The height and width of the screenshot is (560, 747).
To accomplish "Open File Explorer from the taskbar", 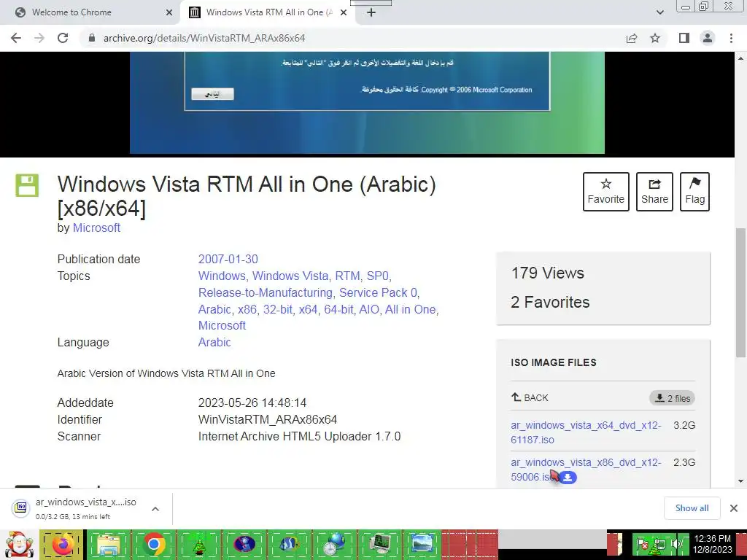I will (x=108, y=545).
